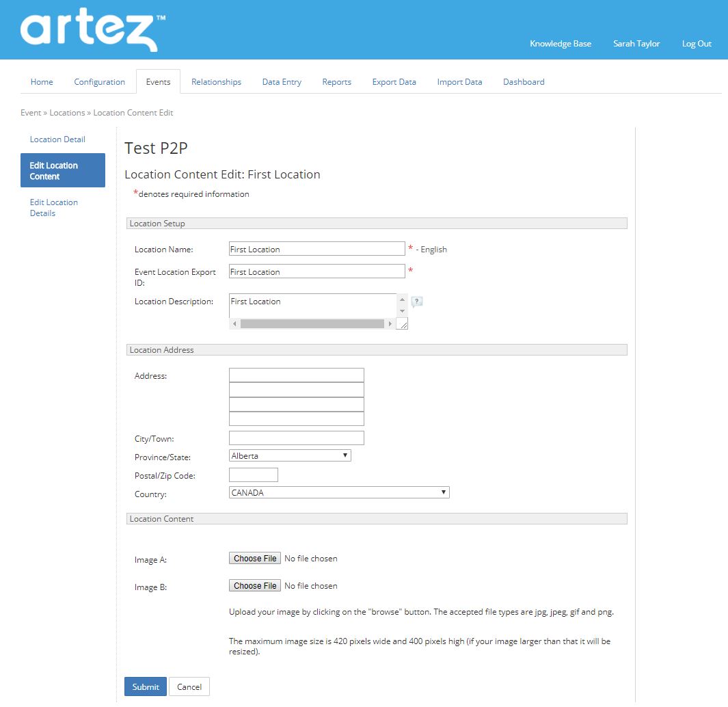
Task: Choose a file for Image A
Action: pyautogui.click(x=255, y=559)
